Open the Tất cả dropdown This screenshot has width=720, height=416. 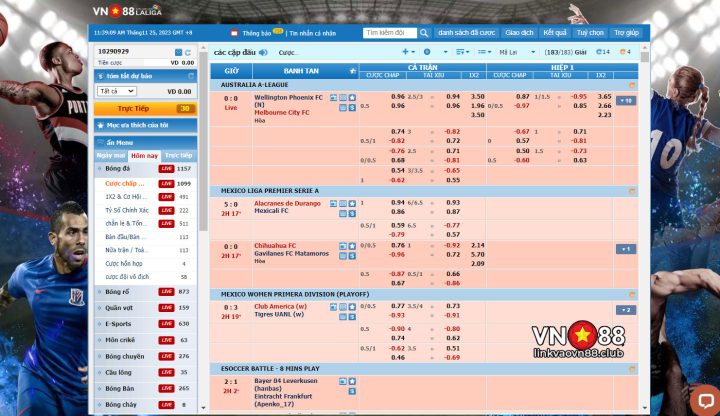click(x=116, y=91)
